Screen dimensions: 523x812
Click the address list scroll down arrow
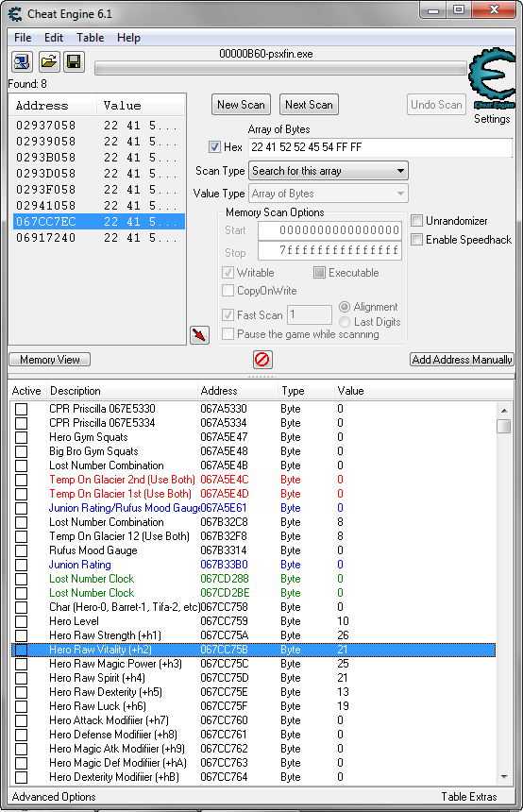[504, 777]
